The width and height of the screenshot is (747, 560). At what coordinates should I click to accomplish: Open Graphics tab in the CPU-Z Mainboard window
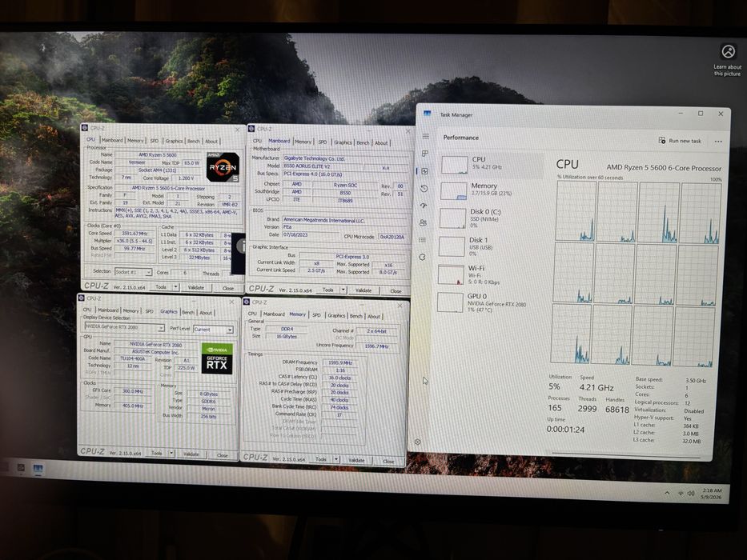click(343, 142)
